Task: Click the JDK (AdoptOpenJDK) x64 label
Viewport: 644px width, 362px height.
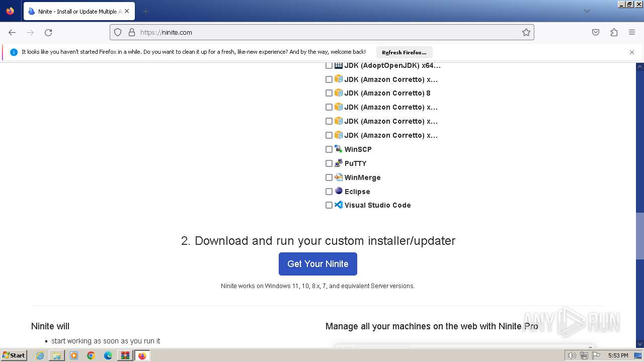Action: [x=392, y=65]
